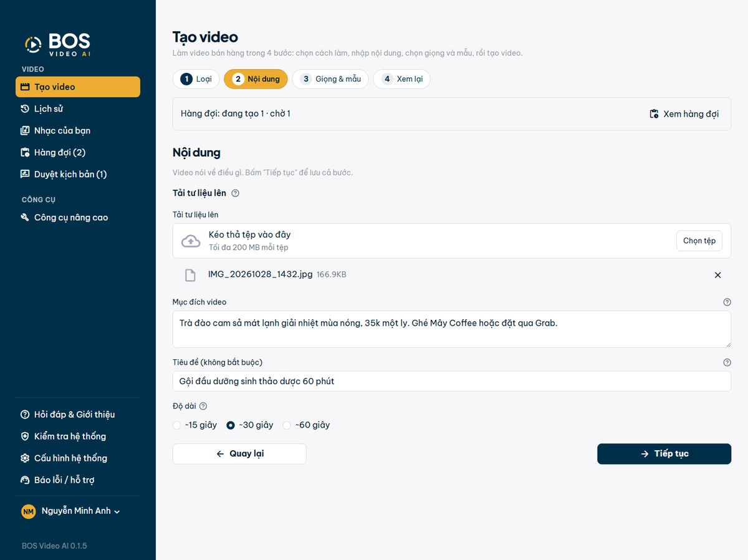Switch to step 4 Xem lại
Screen dimensions: 748x560
click(402, 79)
